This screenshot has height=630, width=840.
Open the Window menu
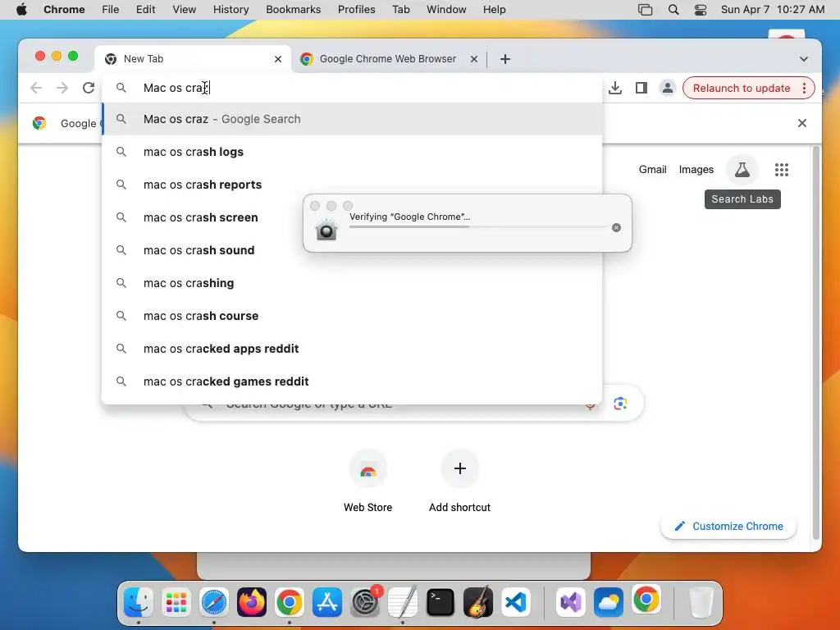pyautogui.click(x=446, y=10)
